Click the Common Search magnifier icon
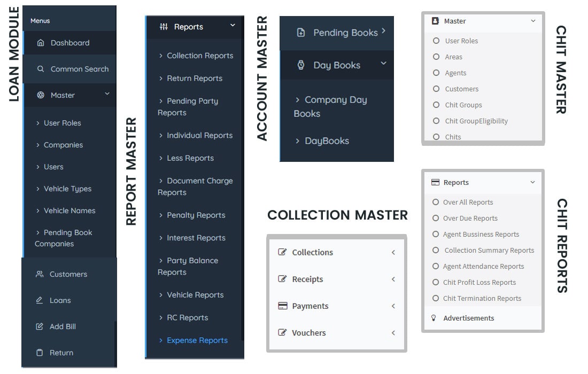588x374 pixels. 41,69
